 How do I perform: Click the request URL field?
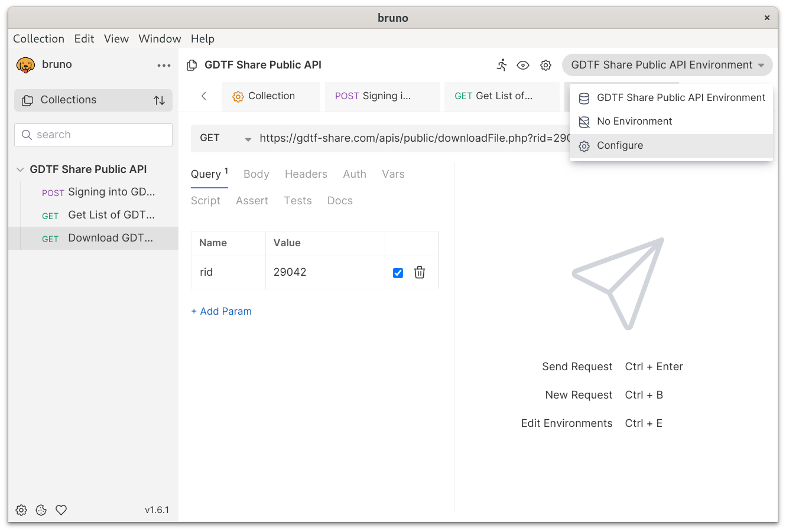[x=414, y=138]
